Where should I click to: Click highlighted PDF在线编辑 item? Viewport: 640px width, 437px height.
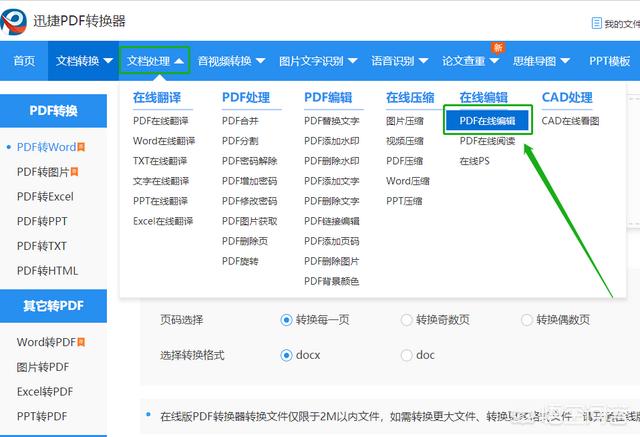[487, 120]
